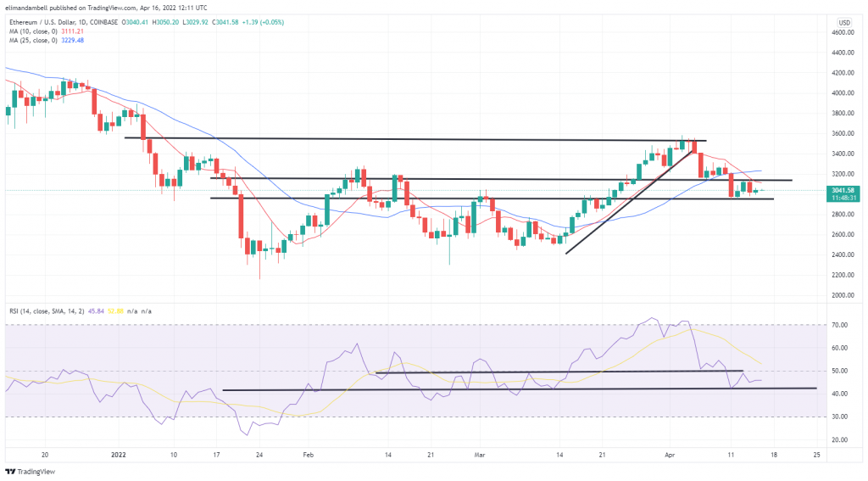Screen dimensions: 868x481
Task: Click the 3400.00 price axis label
Action: 843,154
